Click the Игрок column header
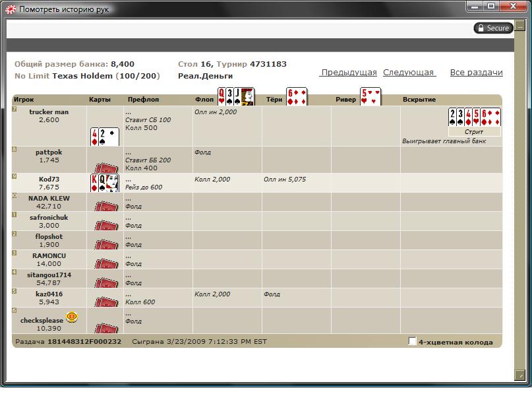 click(24, 100)
